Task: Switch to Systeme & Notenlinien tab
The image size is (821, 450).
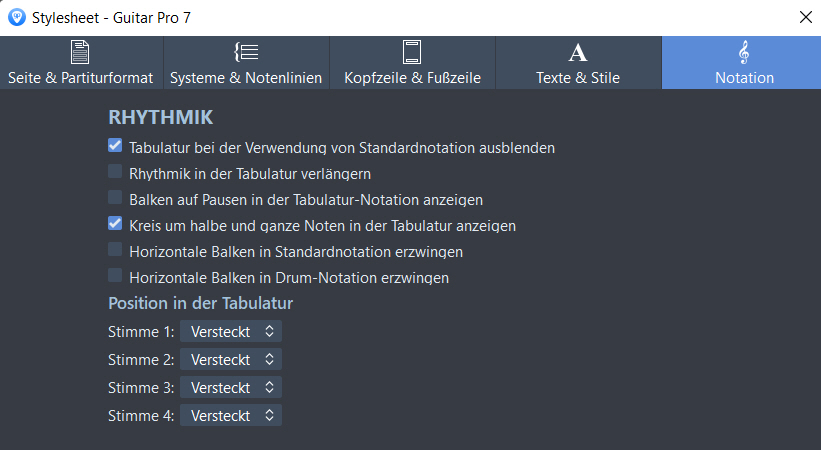Action: coord(246,77)
